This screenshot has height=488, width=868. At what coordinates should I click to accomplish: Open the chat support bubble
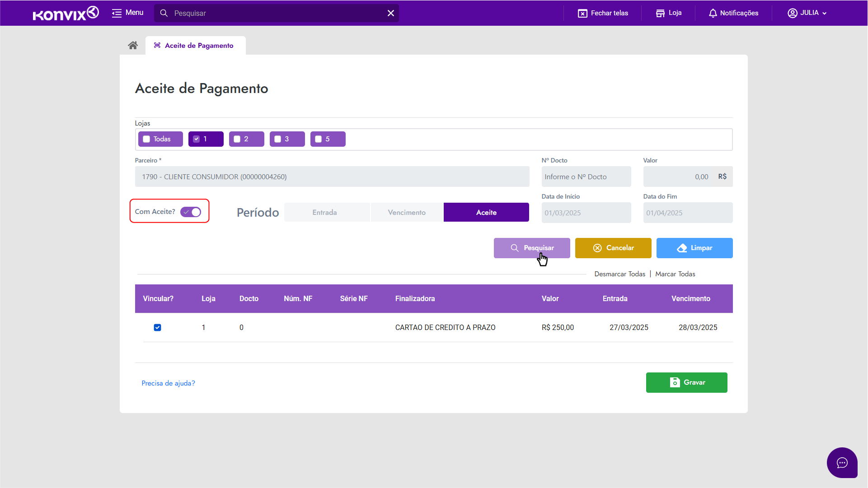click(842, 462)
